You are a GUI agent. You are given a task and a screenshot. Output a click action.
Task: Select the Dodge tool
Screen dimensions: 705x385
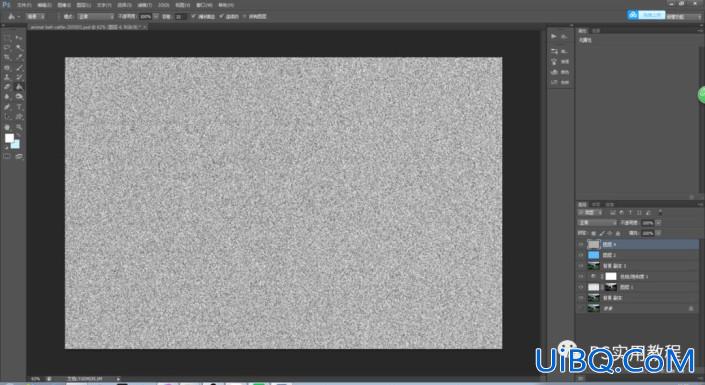point(19,96)
